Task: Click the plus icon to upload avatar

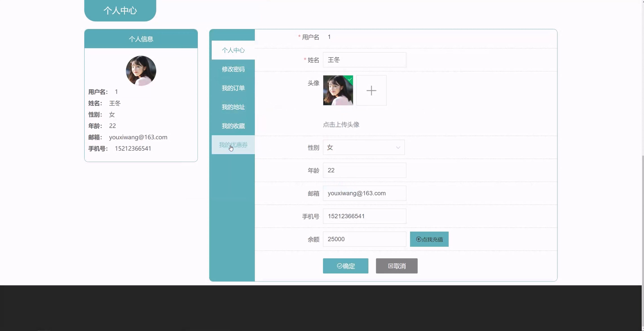Action: 371,90
